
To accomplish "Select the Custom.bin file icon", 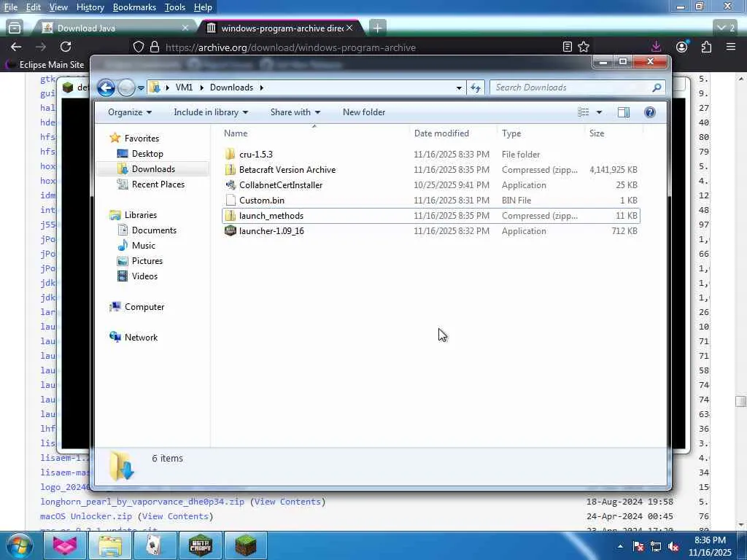I will click(231, 200).
